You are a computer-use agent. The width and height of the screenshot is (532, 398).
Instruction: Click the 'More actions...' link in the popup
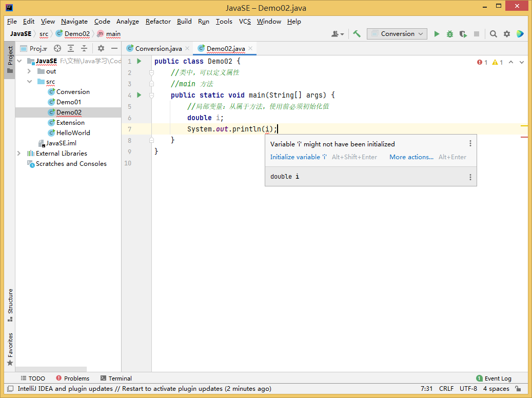(411, 157)
